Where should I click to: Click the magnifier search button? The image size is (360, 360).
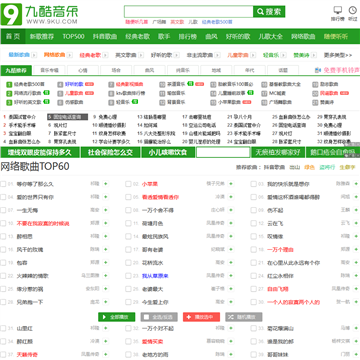(x=269, y=12)
